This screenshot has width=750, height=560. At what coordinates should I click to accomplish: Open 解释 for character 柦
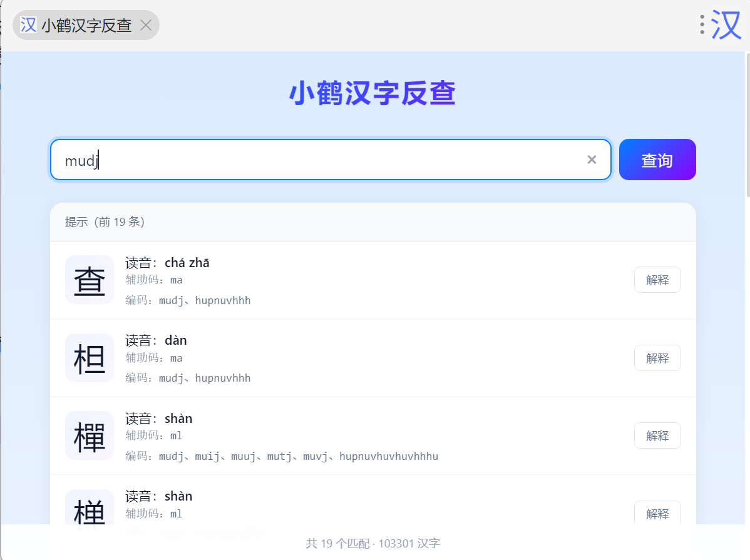tap(657, 358)
